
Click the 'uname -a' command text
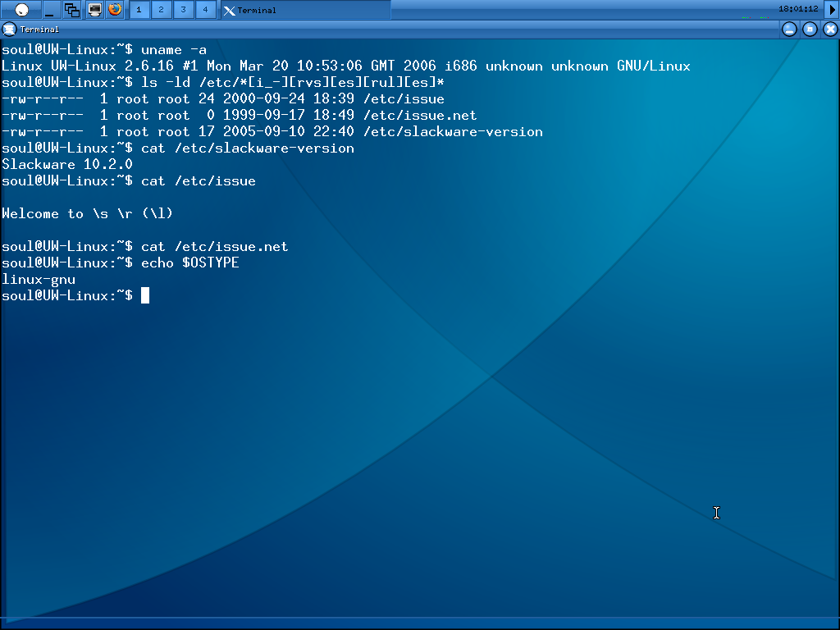174,50
